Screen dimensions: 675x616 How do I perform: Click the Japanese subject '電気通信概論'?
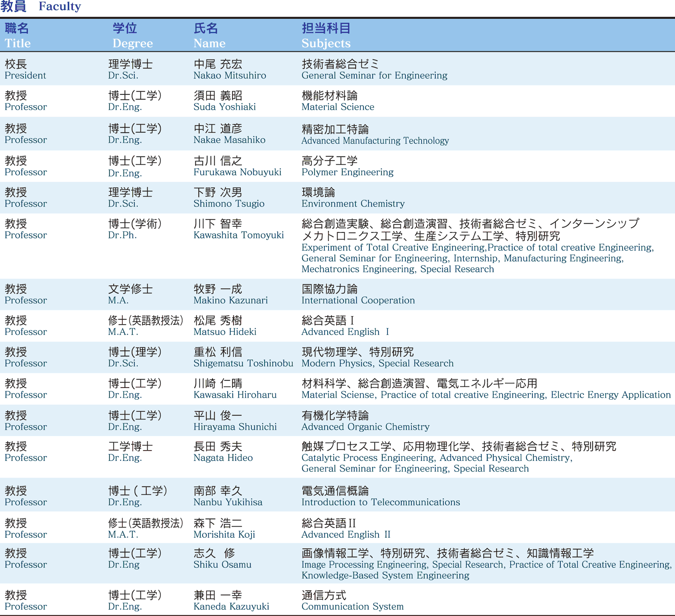335,491
